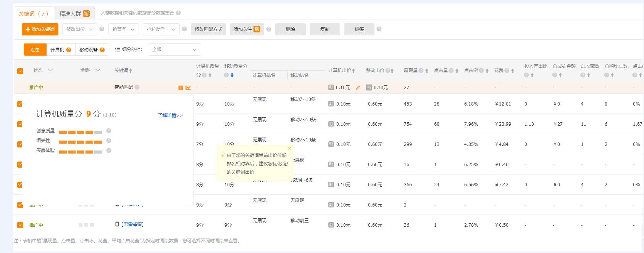Switch to 关键词 (7) tab

coord(34,14)
